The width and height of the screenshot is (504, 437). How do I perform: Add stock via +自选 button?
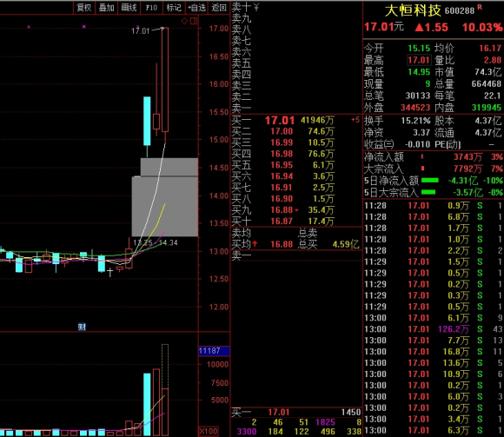pos(196,8)
